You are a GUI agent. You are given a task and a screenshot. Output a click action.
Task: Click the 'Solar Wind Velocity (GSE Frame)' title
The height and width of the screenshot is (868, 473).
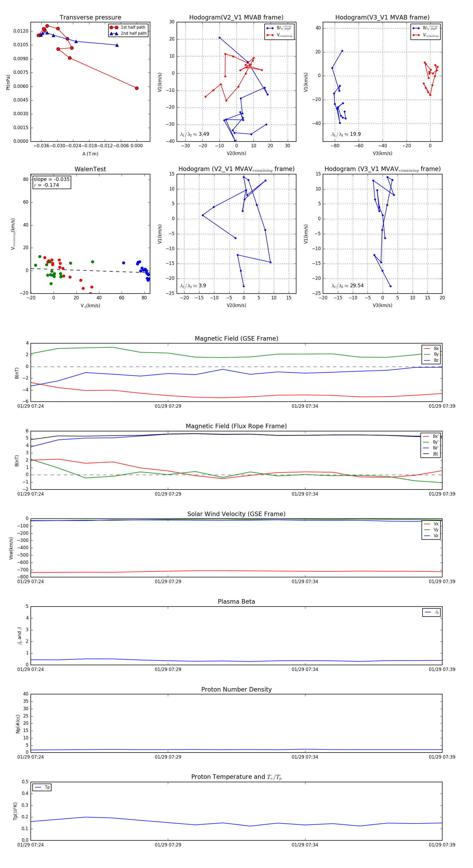click(236, 514)
